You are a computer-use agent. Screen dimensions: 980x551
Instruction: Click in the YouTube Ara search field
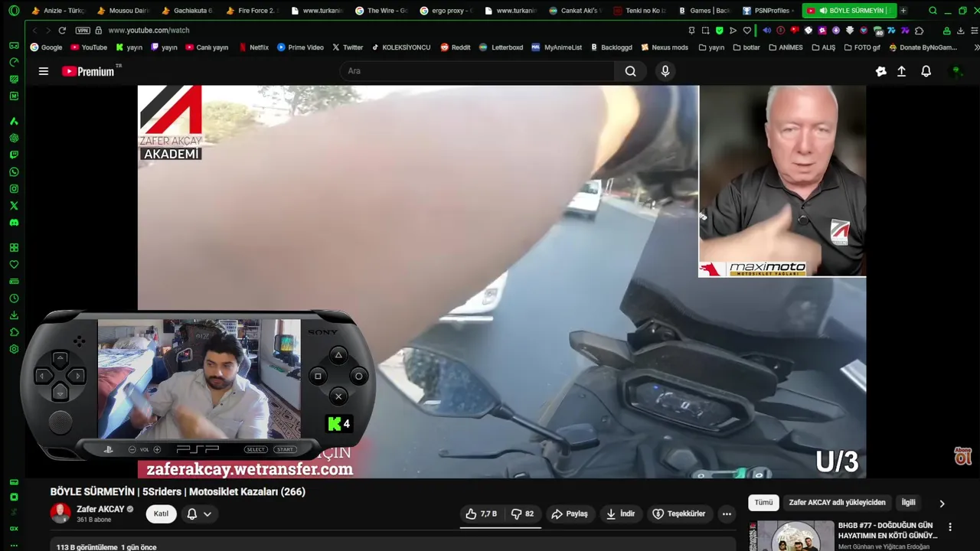(x=478, y=71)
